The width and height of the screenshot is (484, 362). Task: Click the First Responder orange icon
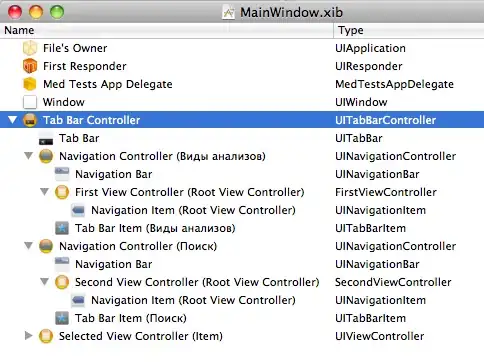30,66
